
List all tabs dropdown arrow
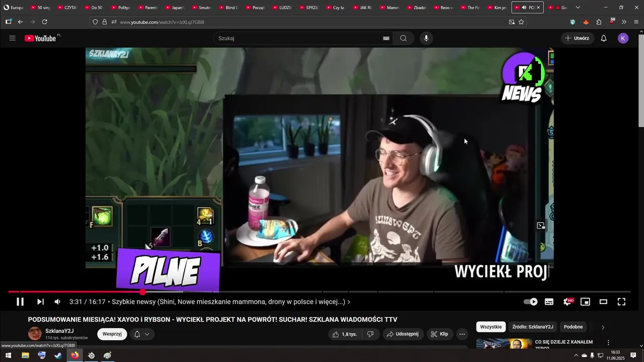(578, 8)
